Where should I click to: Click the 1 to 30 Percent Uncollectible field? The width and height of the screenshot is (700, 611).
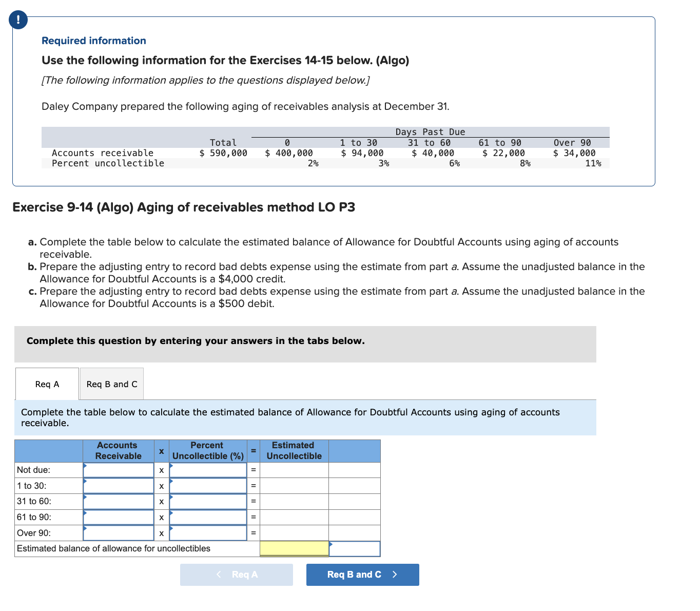coord(208,486)
